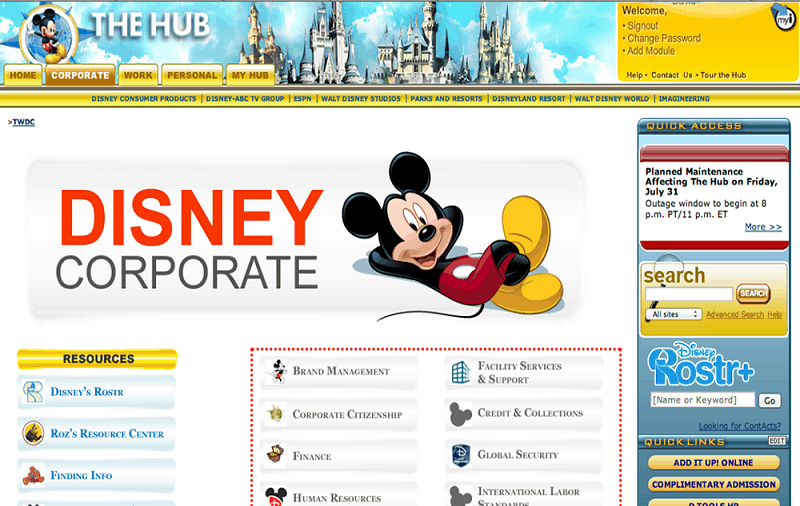Click the Change Password link
Viewport: 800px width, 506px height.
(x=664, y=38)
